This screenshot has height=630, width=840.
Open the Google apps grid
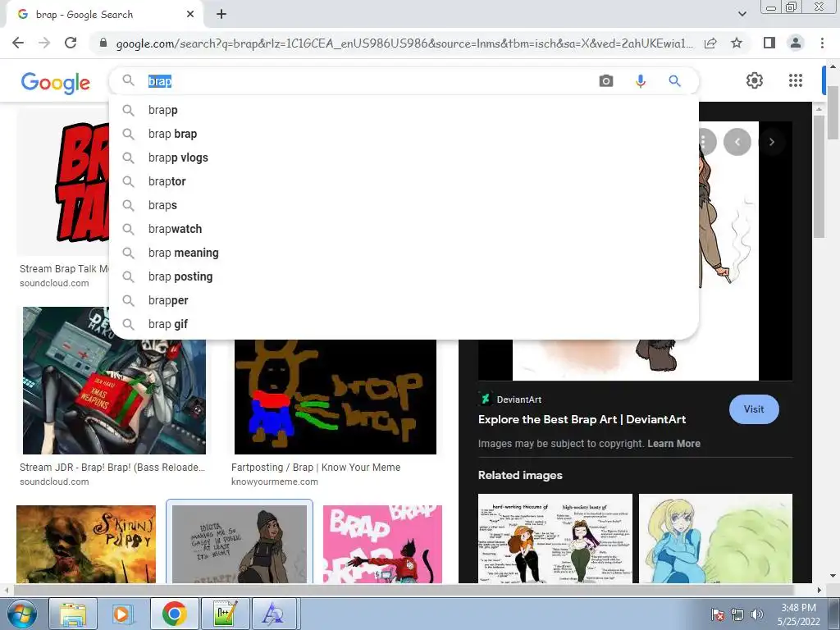(796, 80)
